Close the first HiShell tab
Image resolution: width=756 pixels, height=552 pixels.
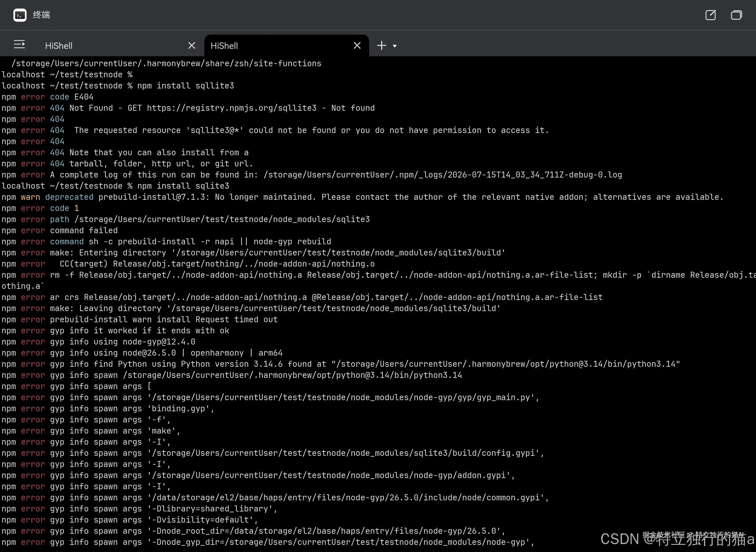click(x=192, y=45)
